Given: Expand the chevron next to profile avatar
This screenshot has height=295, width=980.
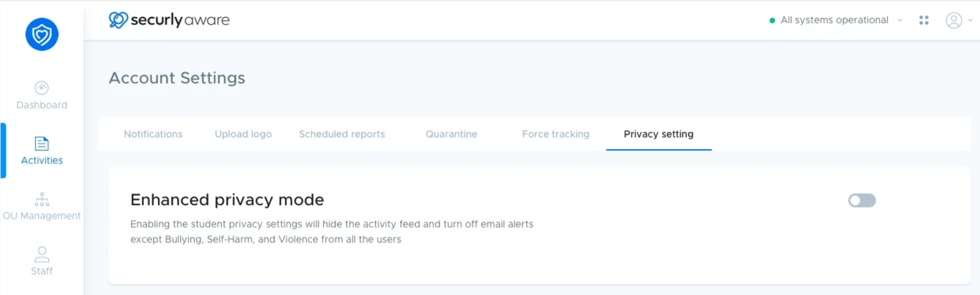Looking at the screenshot, I should point(970,20).
